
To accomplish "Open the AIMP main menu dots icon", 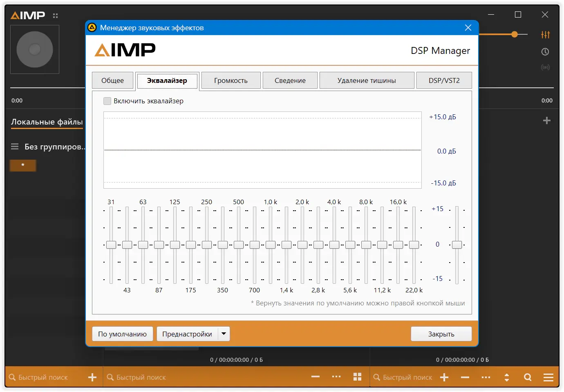I will click(x=56, y=16).
